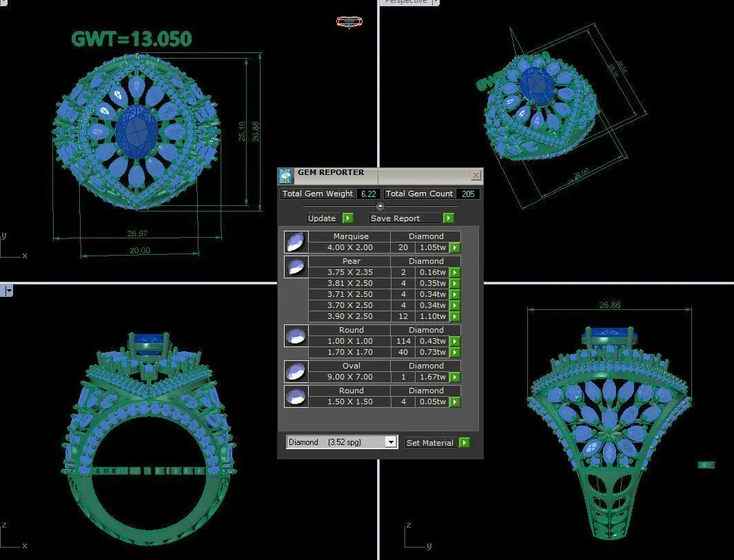Image resolution: width=734 pixels, height=560 pixels.
Task: Click the Set Material button label
Action: pyautogui.click(x=430, y=443)
